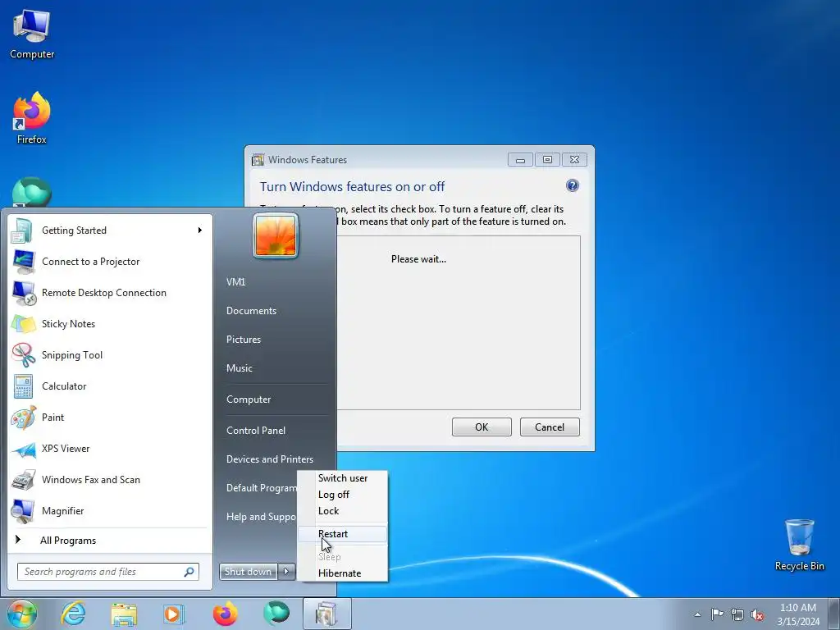Show hidden tray icons arrow
Image resolution: width=840 pixels, height=630 pixels.
697,614
